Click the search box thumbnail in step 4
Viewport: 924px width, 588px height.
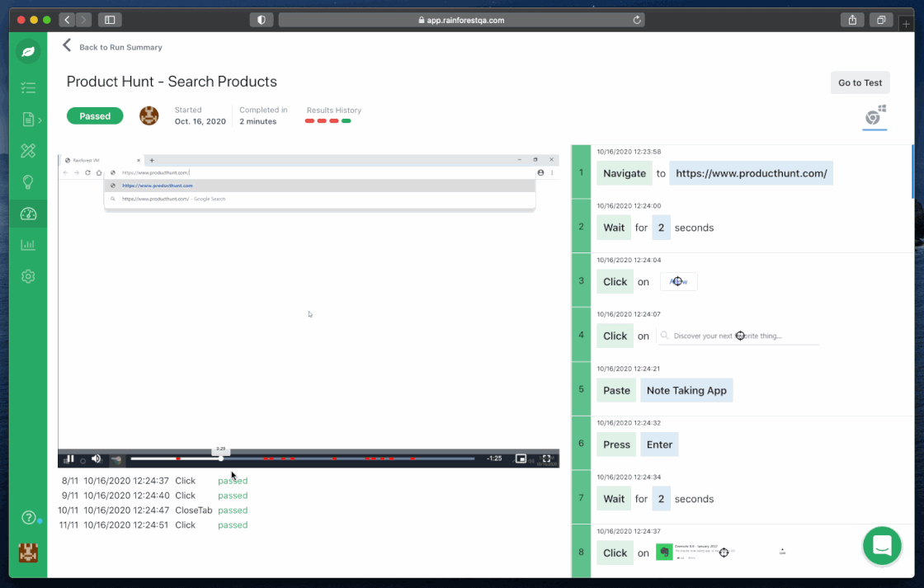pos(738,336)
